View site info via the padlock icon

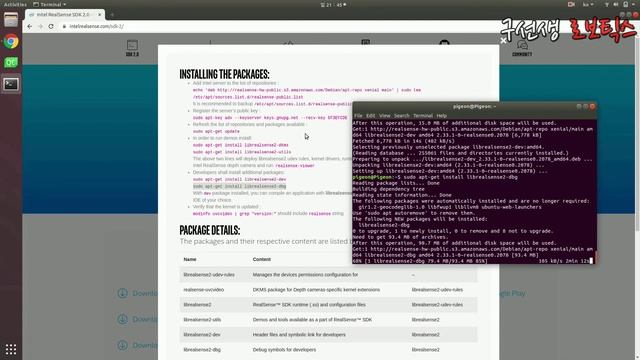coord(64,26)
